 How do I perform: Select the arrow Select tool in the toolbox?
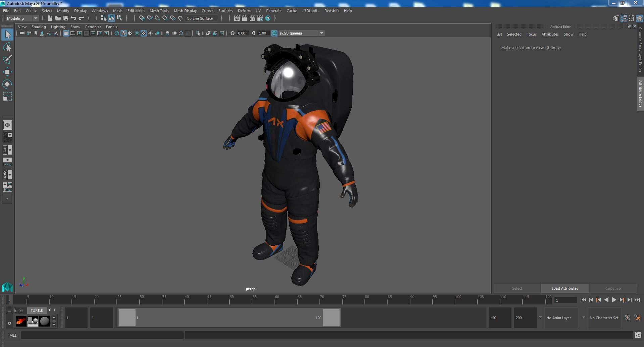click(x=7, y=35)
